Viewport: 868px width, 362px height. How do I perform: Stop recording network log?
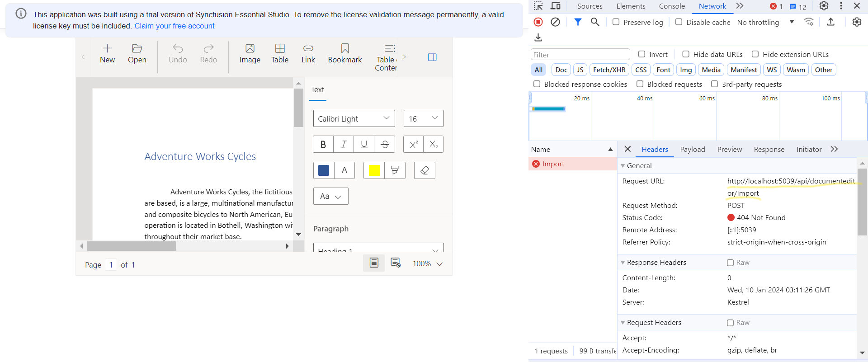click(x=538, y=22)
